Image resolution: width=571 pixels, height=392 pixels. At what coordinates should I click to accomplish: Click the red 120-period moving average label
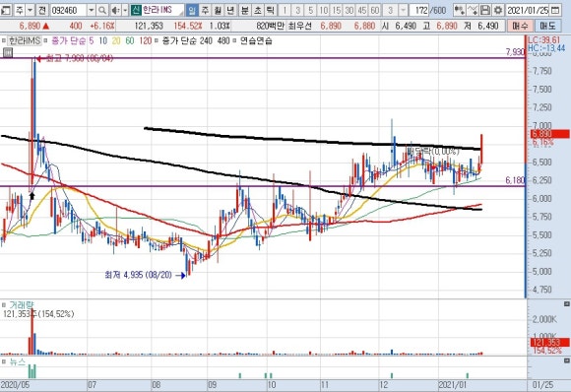146,40
